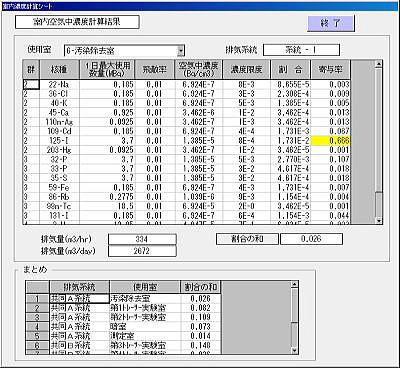400x368 pixels.
Task: Select the 59-Fe nuclide cell
Action: [59, 187]
